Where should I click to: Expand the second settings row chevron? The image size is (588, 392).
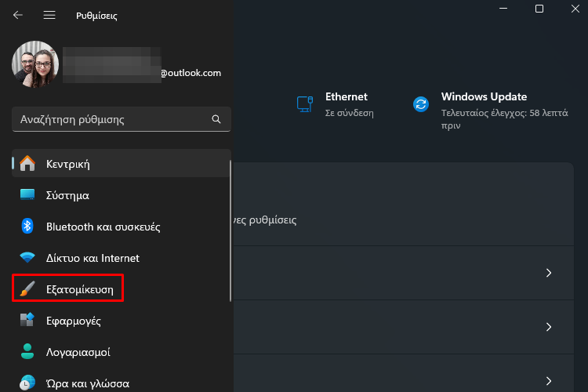(x=549, y=327)
